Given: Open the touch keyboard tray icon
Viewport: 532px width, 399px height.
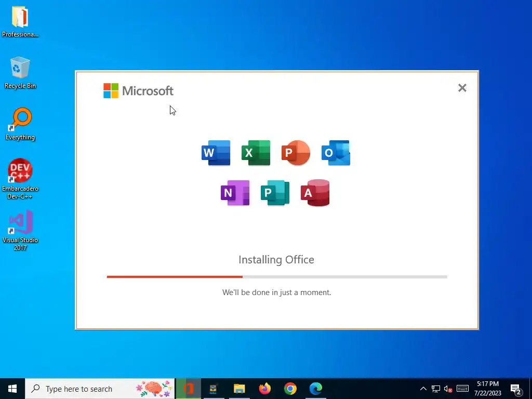Looking at the screenshot, I should [462, 389].
